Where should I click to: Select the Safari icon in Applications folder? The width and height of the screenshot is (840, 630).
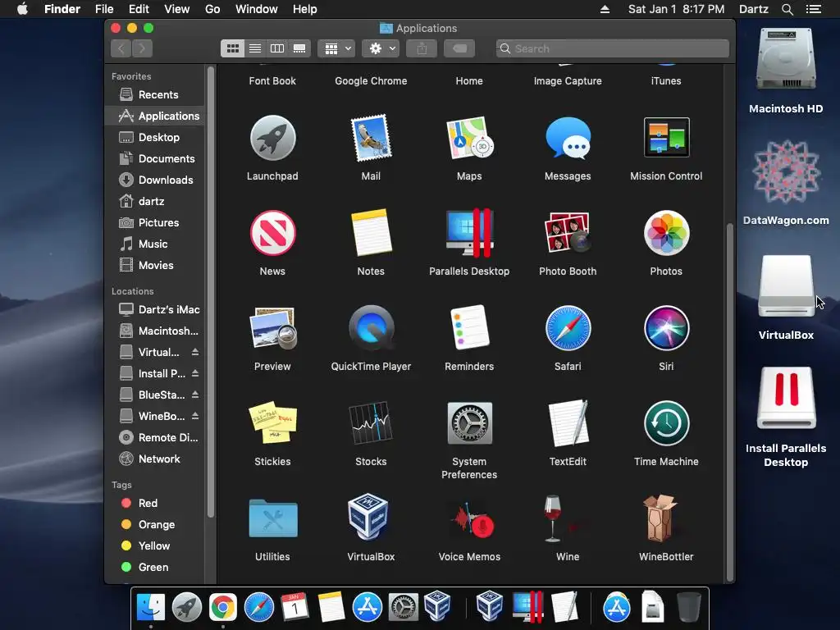click(568, 328)
